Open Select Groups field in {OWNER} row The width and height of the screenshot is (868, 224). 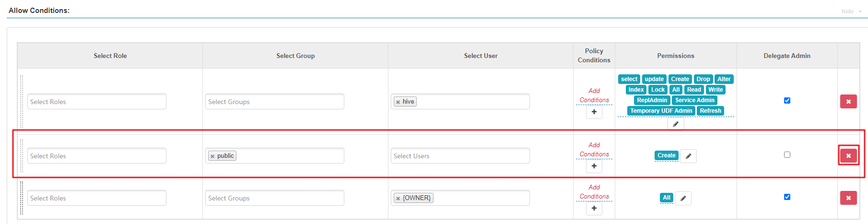click(x=275, y=198)
